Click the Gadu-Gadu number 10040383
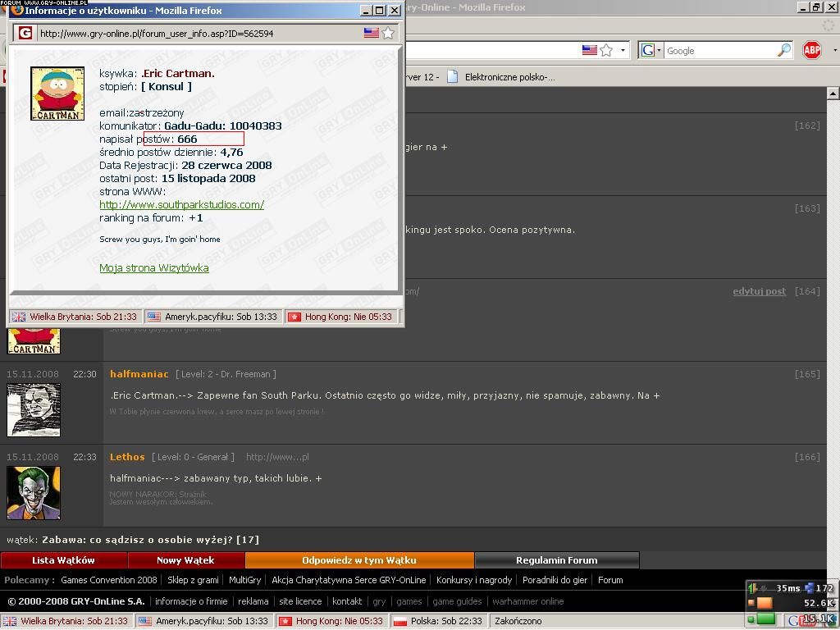The width and height of the screenshot is (840, 630). [x=256, y=126]
